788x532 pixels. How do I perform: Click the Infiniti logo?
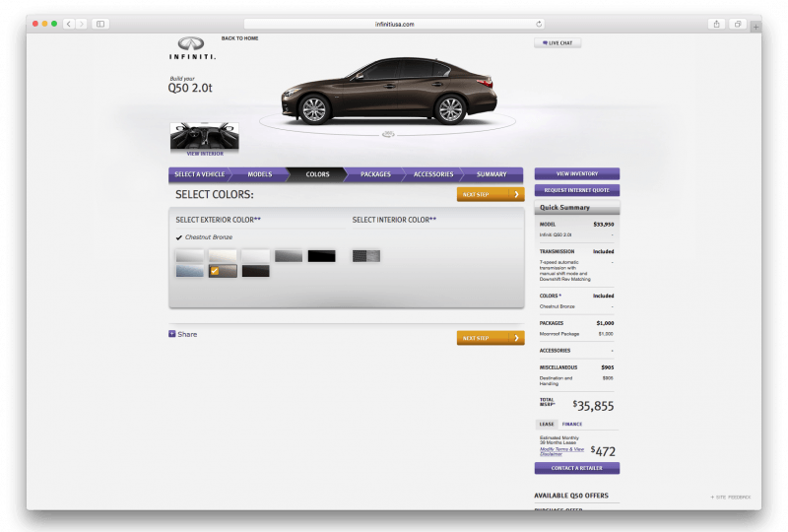192,49
